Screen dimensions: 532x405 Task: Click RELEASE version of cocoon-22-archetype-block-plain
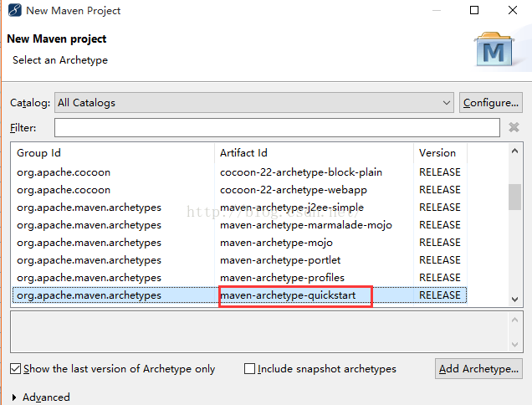point(440,172)
